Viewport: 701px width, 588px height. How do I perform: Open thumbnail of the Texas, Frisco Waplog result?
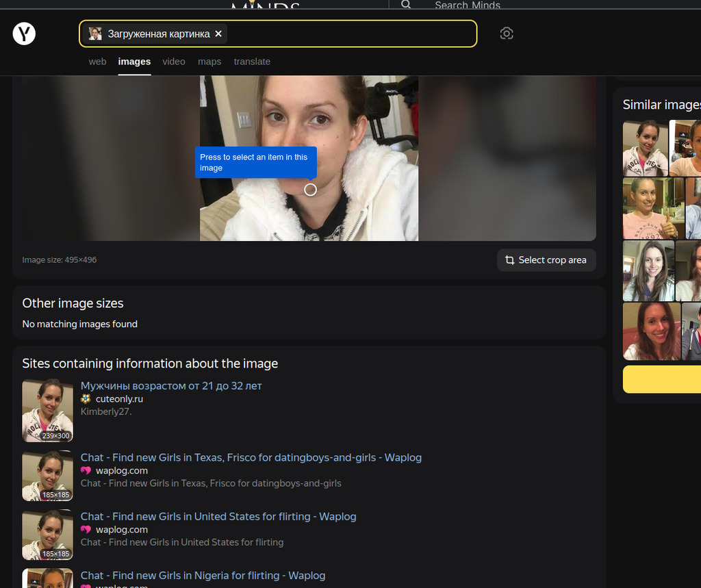pyautogui.click(x=47, y=476)
